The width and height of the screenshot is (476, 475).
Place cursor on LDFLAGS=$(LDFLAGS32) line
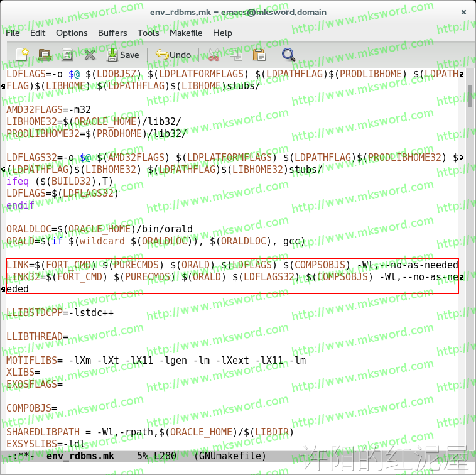(63, 193)
